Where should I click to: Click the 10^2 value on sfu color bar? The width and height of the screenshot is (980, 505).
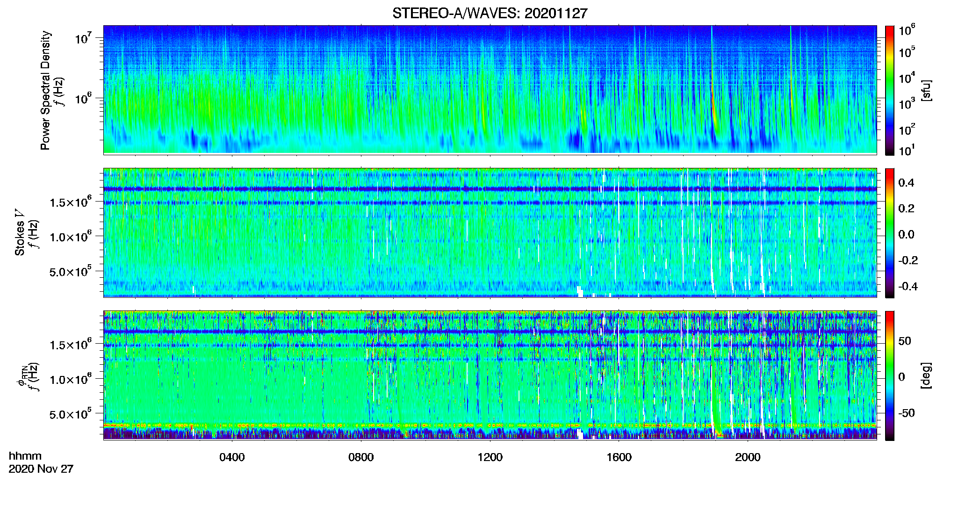[x=907, y=129]
